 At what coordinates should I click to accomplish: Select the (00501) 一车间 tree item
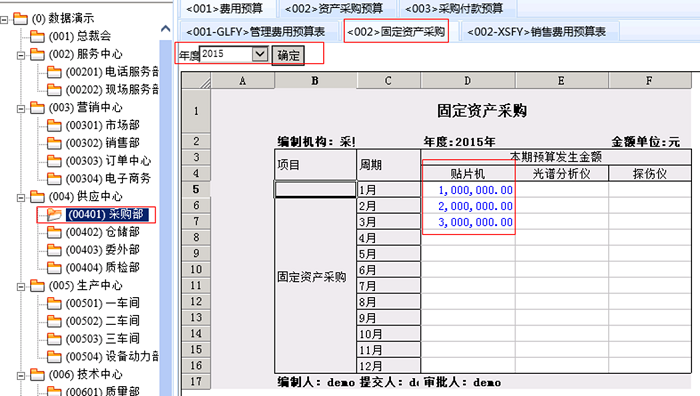point(103,303)
